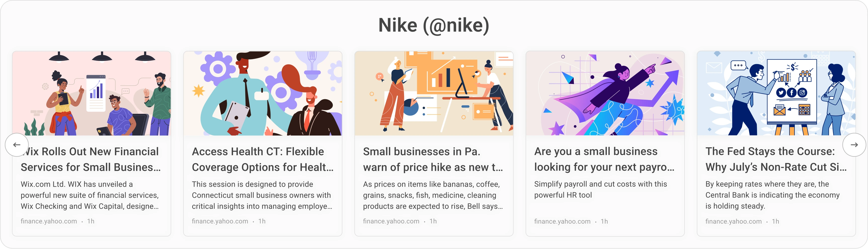Open 'Access Health CT: Flexible Coverage' headline
The width and height of the screenshot is (868, 249).
262,159
